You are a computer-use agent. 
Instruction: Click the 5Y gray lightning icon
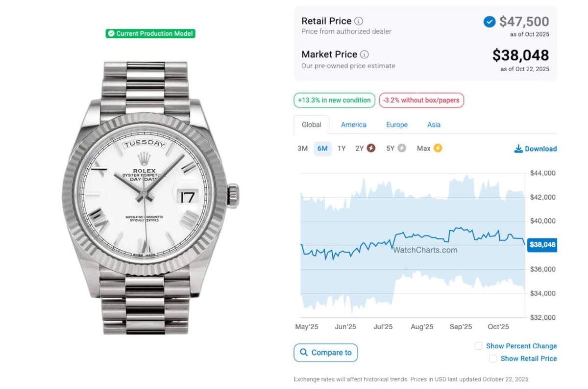[x=402, y=148]
